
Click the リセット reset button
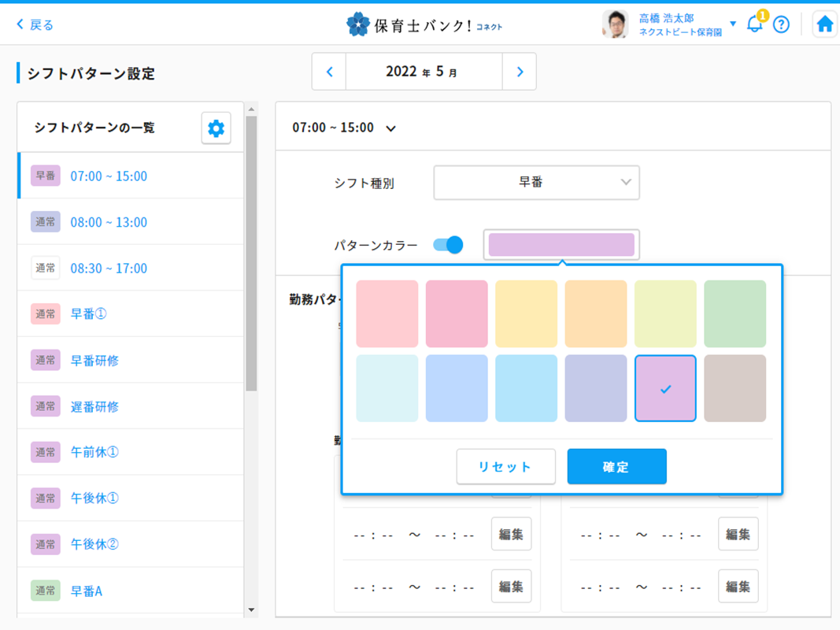(x=505, y=467)
